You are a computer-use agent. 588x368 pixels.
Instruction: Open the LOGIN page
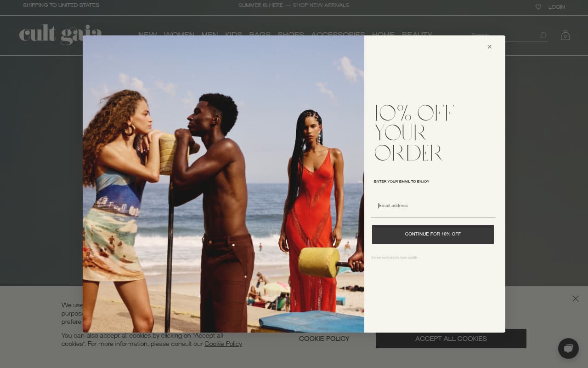[x=556, y=7]
